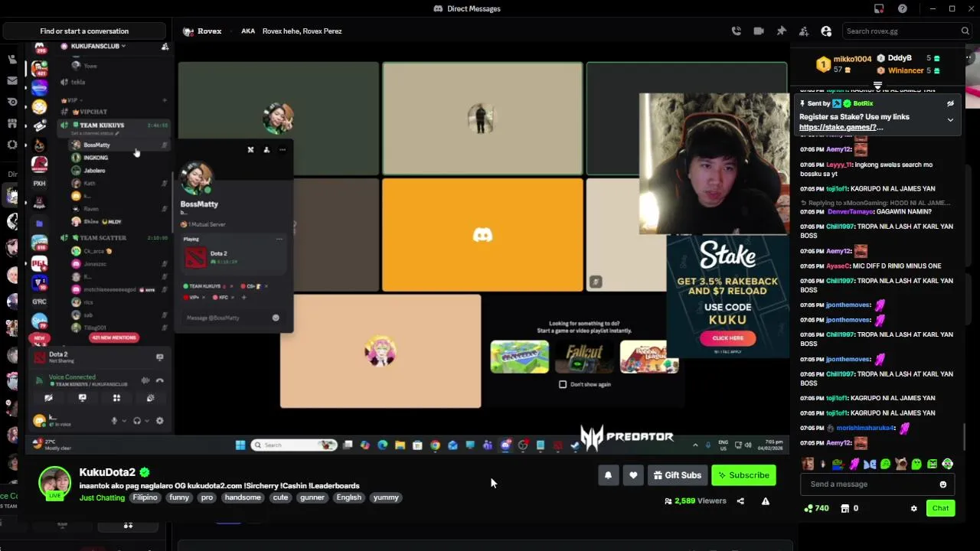The width and height of the screenshot is (980, 551).
Task: Open soundboard button in voice panel
Action: [x=150, y=398]
